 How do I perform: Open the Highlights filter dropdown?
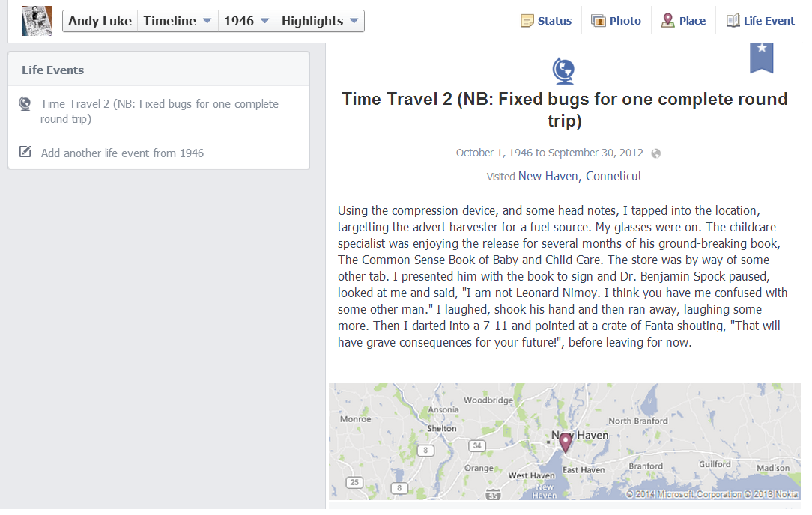[320, 21]
